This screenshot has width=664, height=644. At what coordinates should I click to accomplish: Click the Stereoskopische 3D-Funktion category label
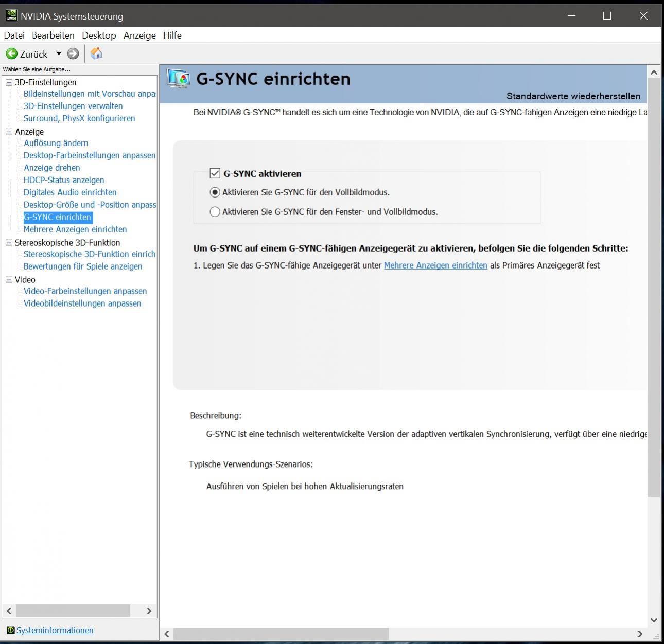(x=67, y=243)
